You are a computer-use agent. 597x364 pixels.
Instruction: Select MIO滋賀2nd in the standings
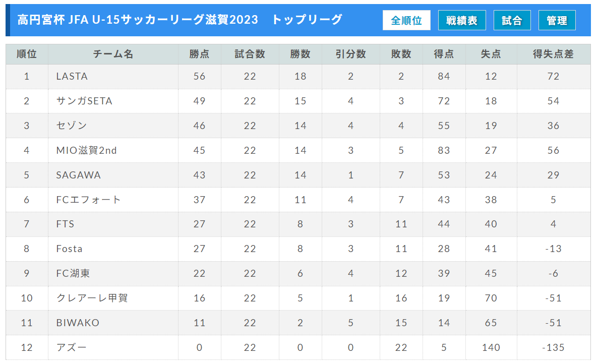[x=86, y=150]
